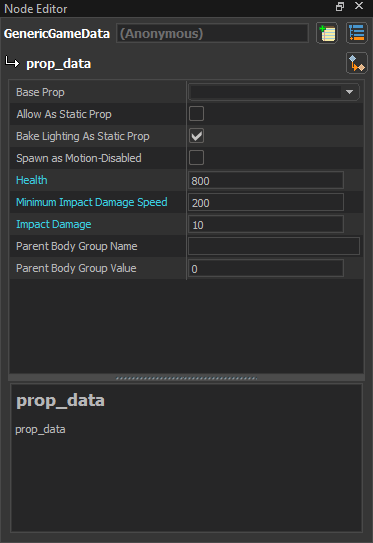Viewport: 373px width, 543px height.
Task: Click the Impact Damage field showing 10
Action: point(266,224)
